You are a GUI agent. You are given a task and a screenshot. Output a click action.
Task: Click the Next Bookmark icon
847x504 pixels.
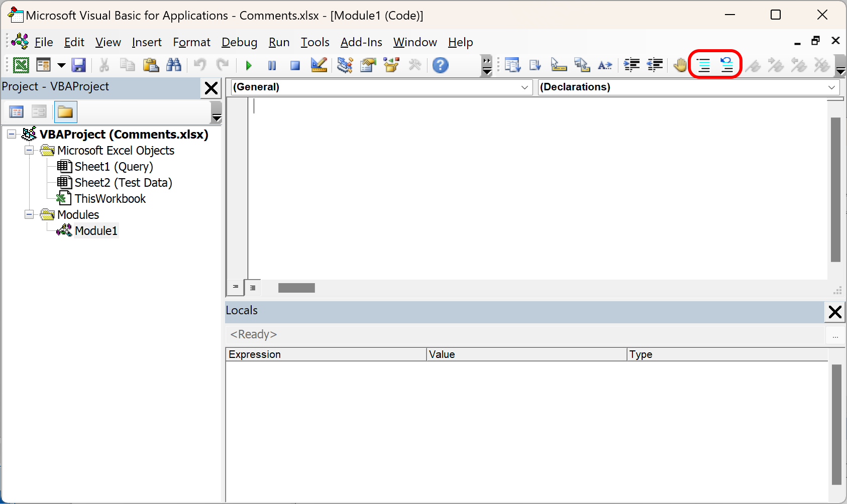point(776,65)
